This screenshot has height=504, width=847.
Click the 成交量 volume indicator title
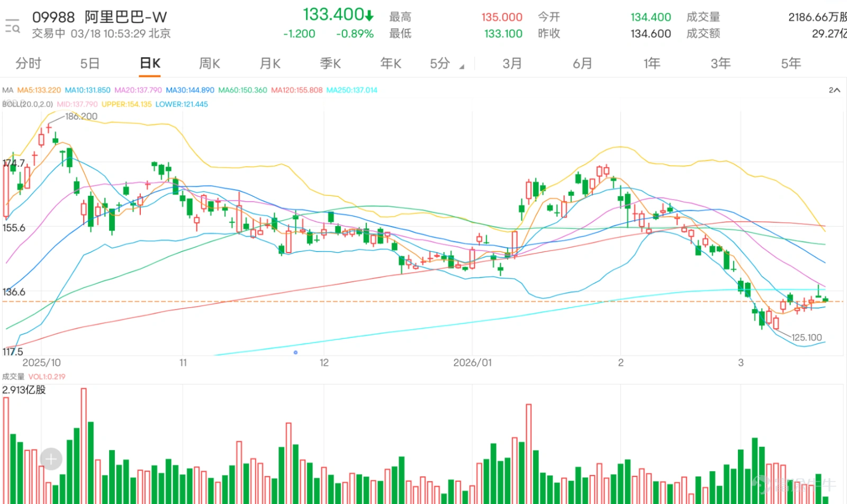click(x=13, y=377)
